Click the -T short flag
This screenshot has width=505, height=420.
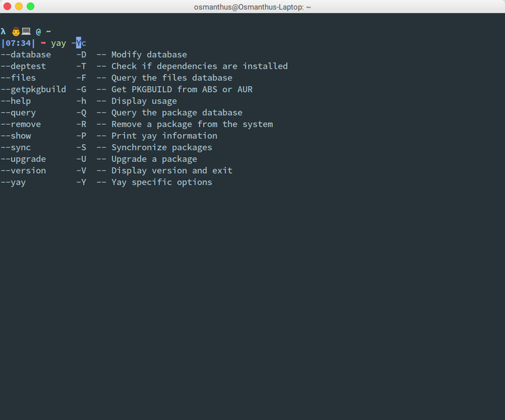click(x=81, y=66)
